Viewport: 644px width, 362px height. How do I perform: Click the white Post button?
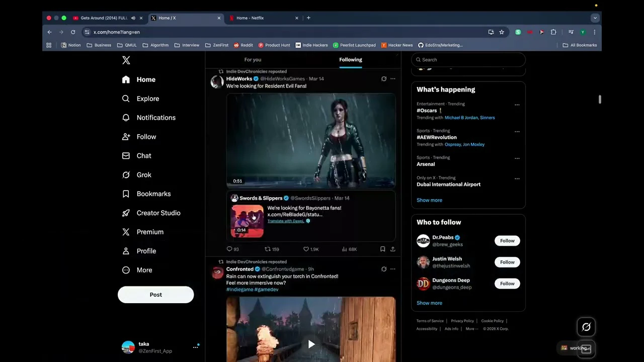pyautogui.click(x=155, y=295)
